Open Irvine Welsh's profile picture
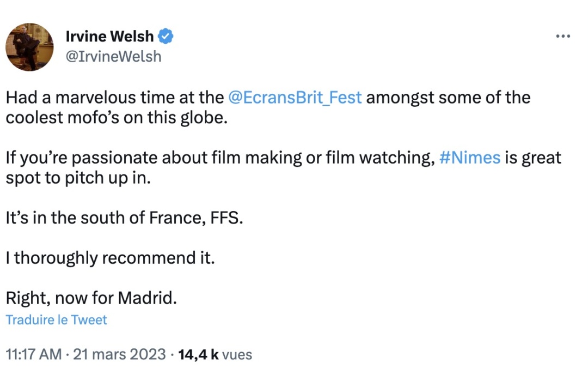Viewport: 588px width, 368px height. (29, 47)
